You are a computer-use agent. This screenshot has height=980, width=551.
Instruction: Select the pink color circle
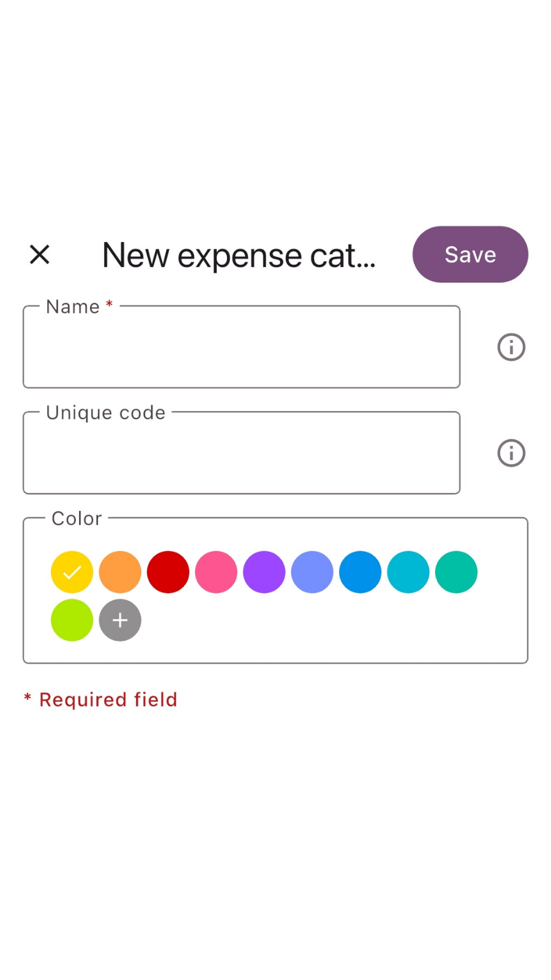[x=216, y=572]
